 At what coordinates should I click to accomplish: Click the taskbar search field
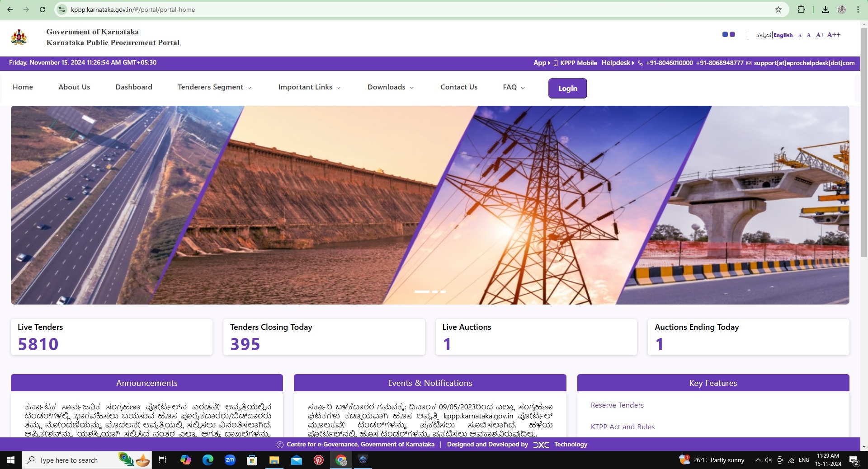point(72,460)
